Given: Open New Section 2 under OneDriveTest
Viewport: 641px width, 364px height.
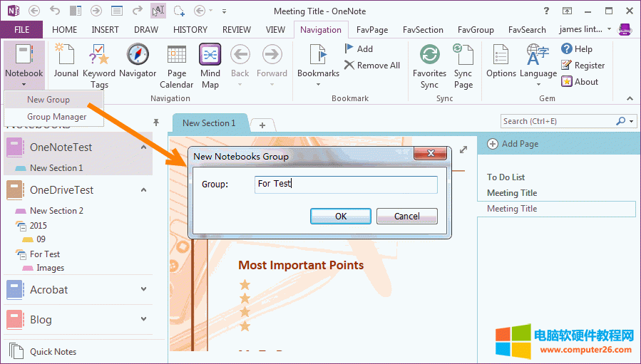Looking at the screenshot, I should (x=56, y=211).
